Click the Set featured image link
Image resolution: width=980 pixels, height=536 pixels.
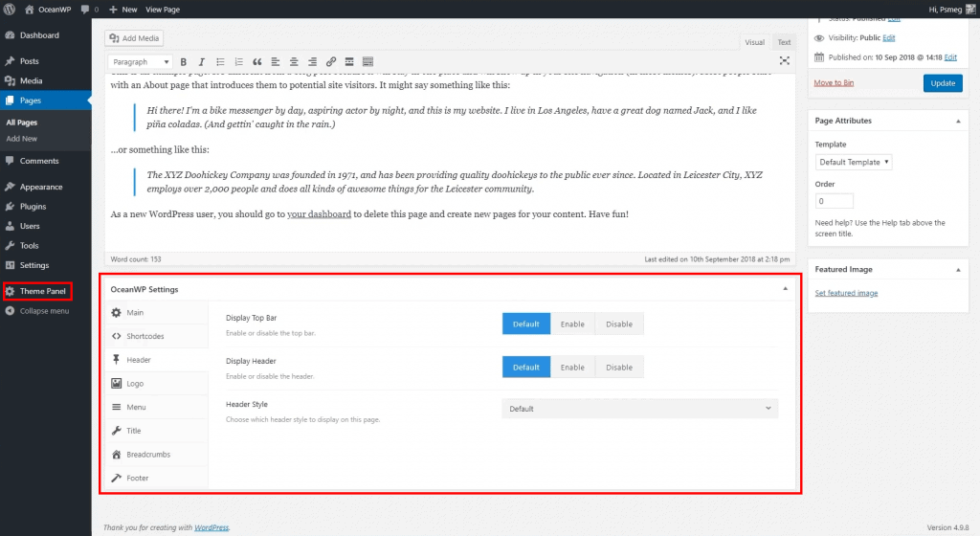pyautogui.click(x=846, y=293)
